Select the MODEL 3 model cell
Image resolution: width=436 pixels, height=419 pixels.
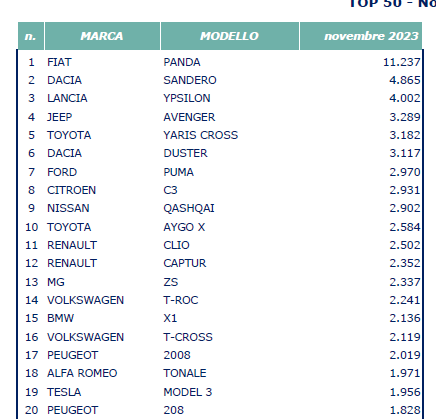(188, 392)
